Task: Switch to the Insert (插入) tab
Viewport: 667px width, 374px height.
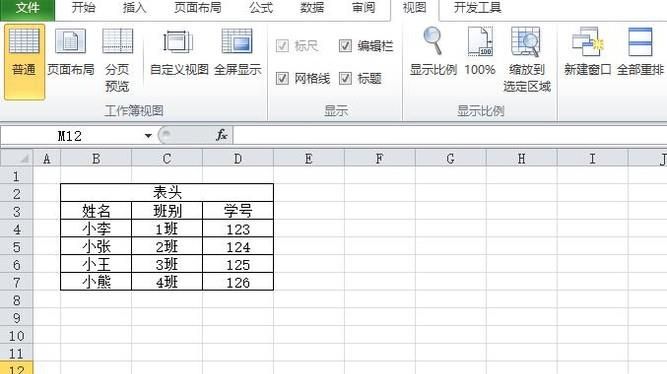Action: point(134,8)
